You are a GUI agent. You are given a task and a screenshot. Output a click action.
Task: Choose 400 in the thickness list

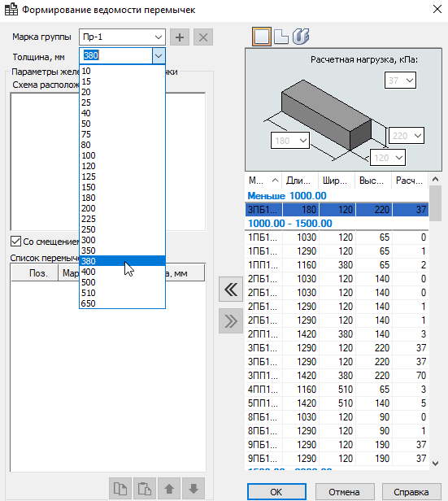tap(122, 272)
